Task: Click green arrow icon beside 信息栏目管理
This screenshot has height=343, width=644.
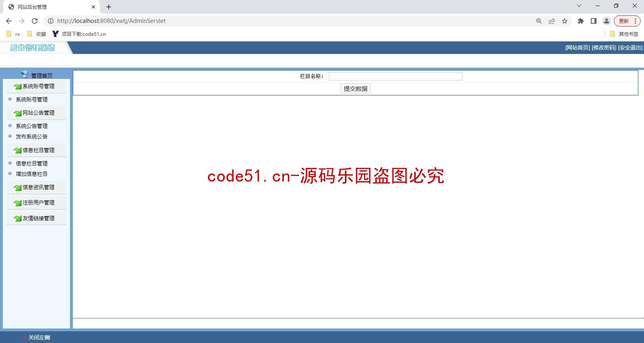Action: tap(18, 151)
